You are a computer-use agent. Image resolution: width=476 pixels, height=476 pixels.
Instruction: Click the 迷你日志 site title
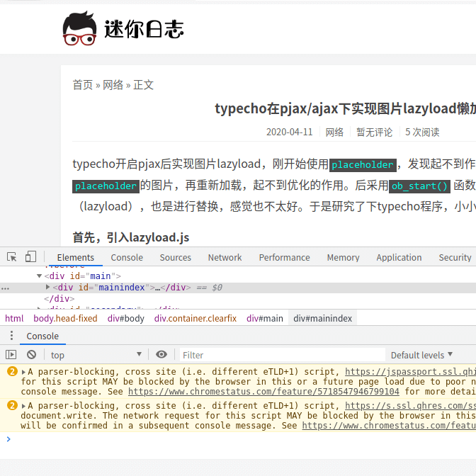click(x=144, y=29)
